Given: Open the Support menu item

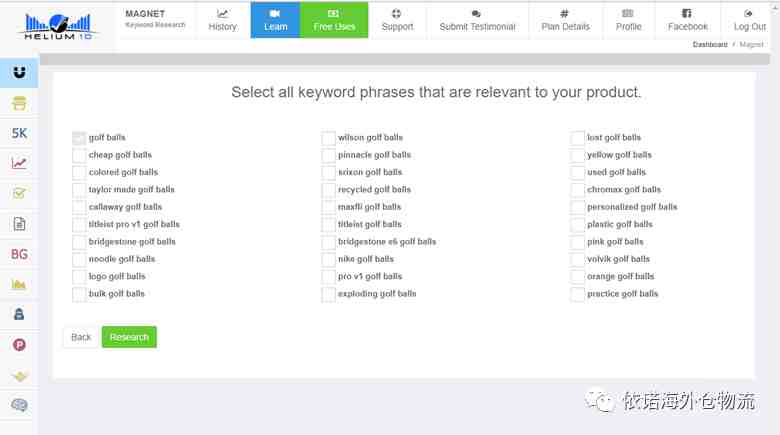Looking at the screenshot, I should [x=397, y=20].
